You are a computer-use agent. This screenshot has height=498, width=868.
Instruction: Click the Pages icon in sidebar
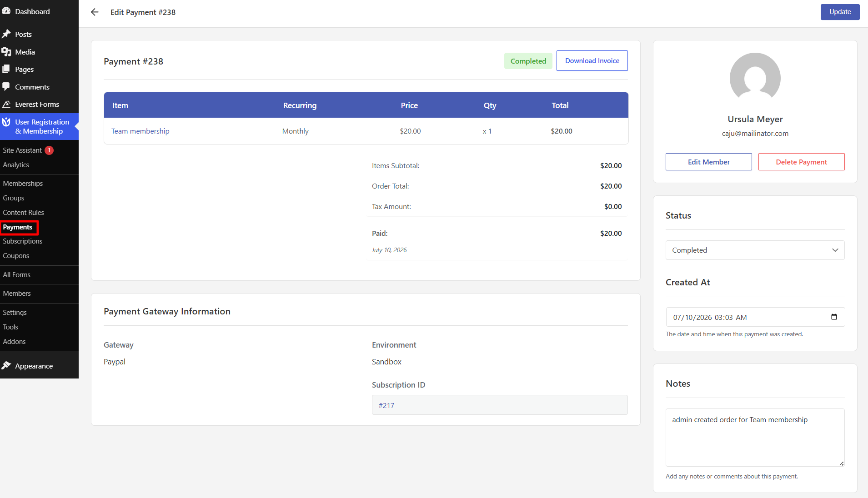click(x=6, y=69)
